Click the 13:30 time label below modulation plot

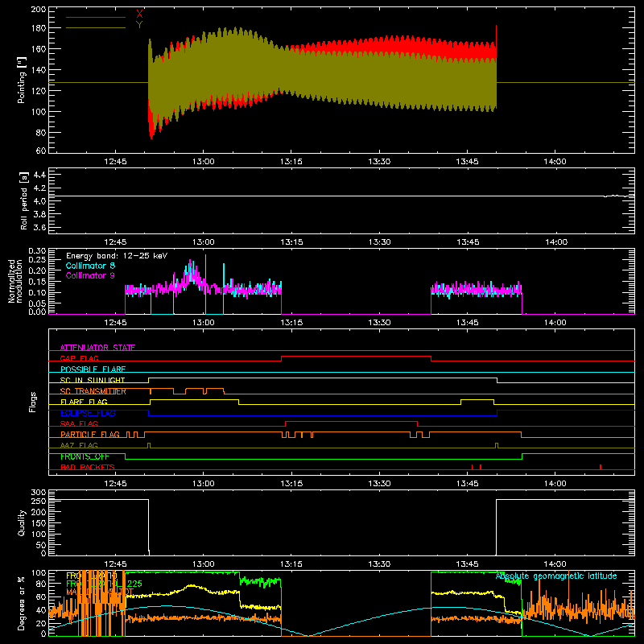click(379, 323)
